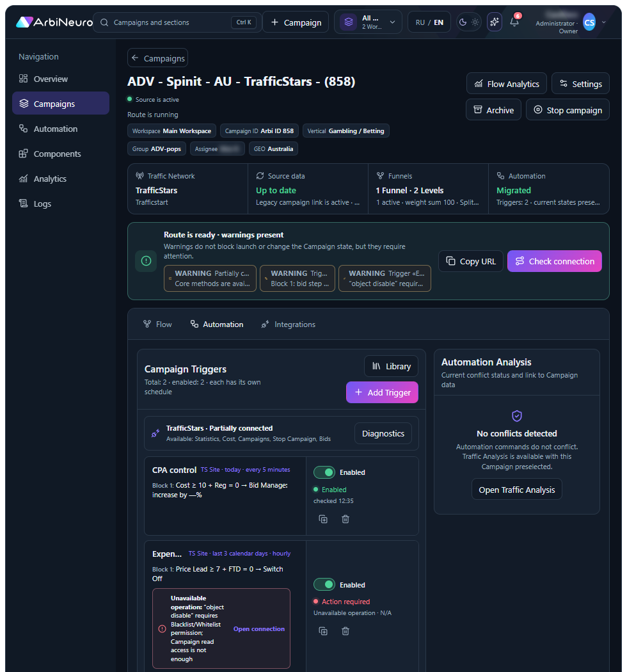This screenshot has height=672, width=627.
Task: Toggle the CPA control Enabled switch
Action: point(324,472)
